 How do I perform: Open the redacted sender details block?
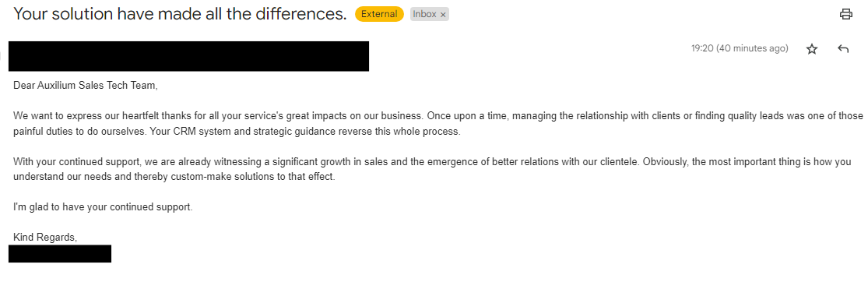click(x=188, y=56)
